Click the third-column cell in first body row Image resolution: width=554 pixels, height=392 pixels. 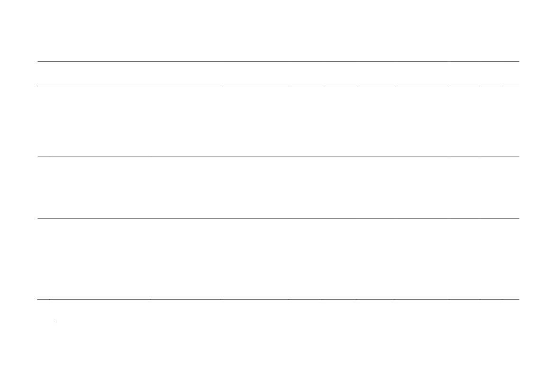point(185,122)
